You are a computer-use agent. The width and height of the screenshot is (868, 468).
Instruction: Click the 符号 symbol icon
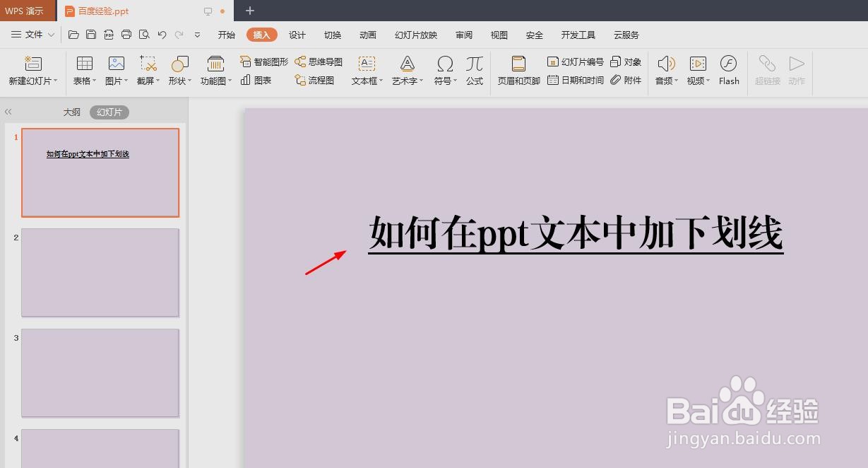point(445,64)
